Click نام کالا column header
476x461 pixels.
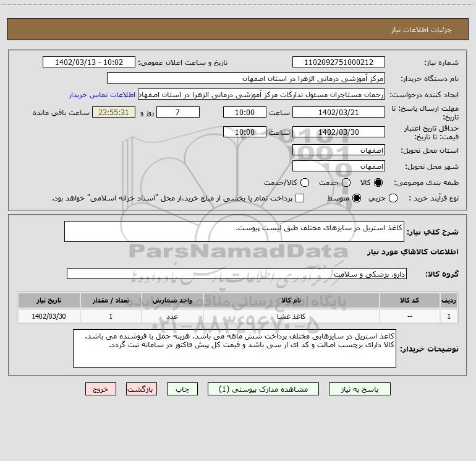[291, 300]
